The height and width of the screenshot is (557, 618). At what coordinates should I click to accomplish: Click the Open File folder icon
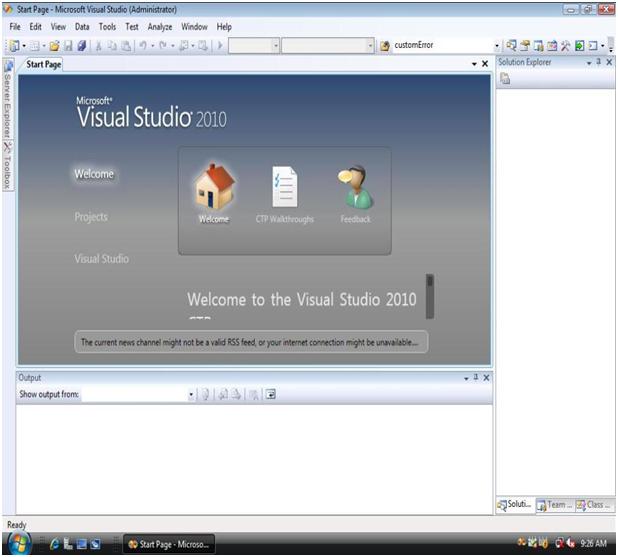coord(53,45)
